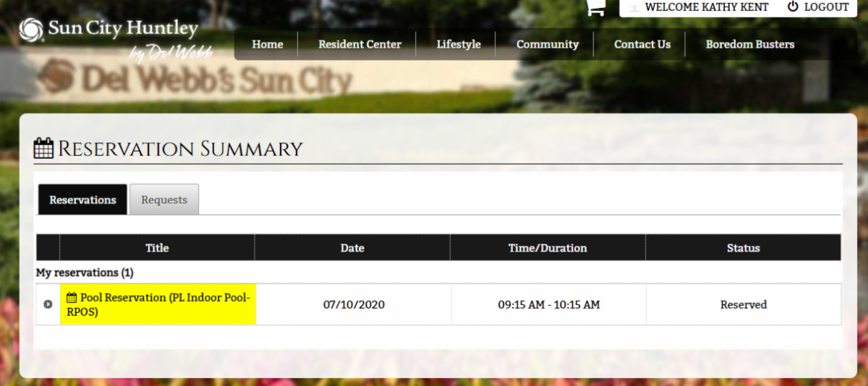
Task: Open the Contact Us page
Action: pos(642,44)
